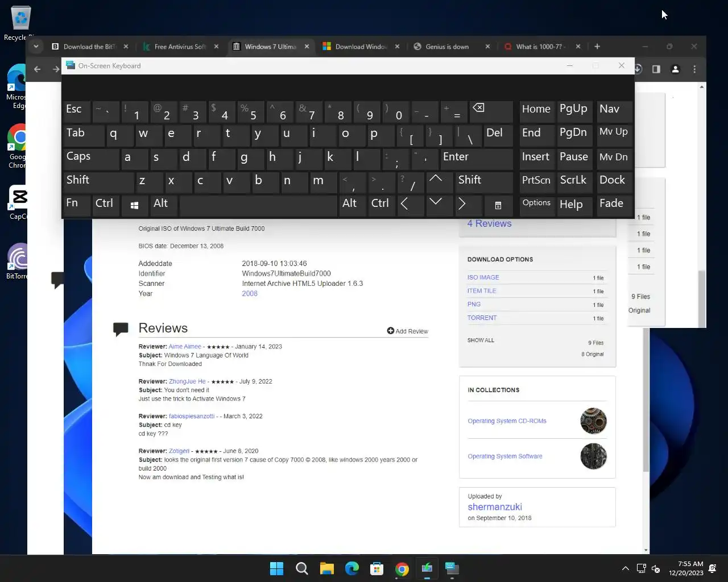Open File Explorer from taskbar

[x=326, y=568]
